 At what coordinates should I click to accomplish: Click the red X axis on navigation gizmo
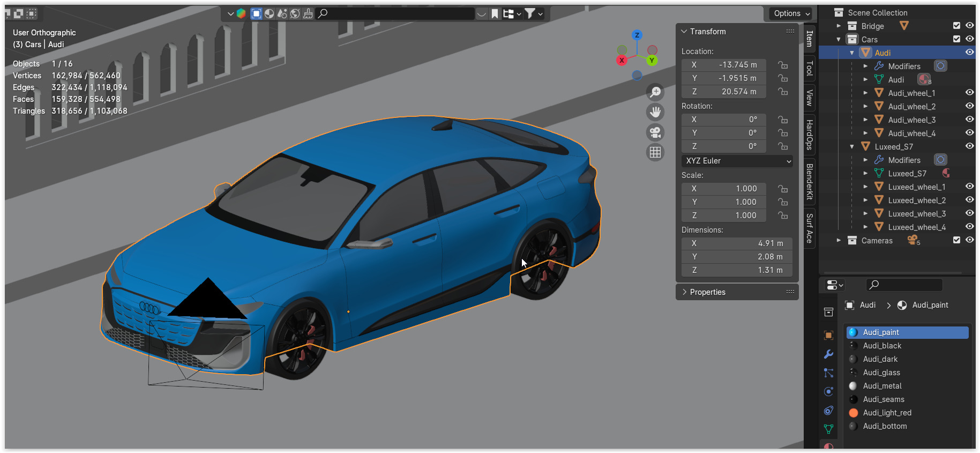point(622,60)
